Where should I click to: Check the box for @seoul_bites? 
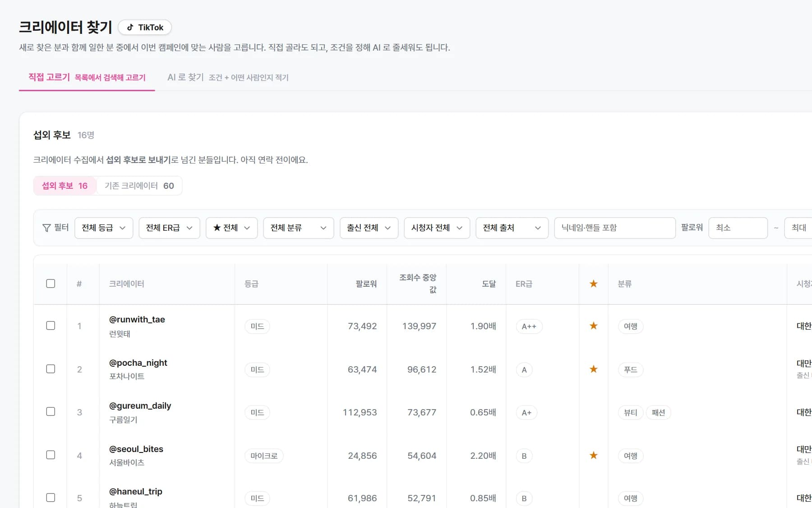tap(51, 455)
